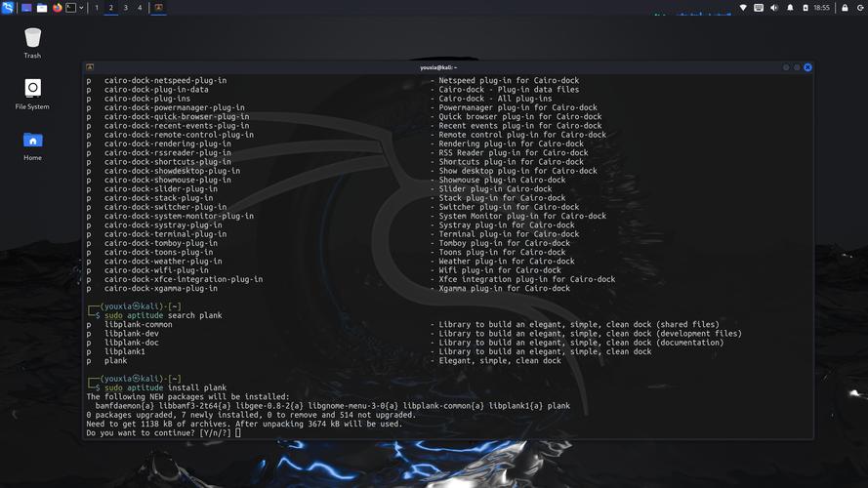Viewport: 868px width, 488px height.
Task: Click 'The following NEW packages will be installed:' line
Action: coord(187,396)
